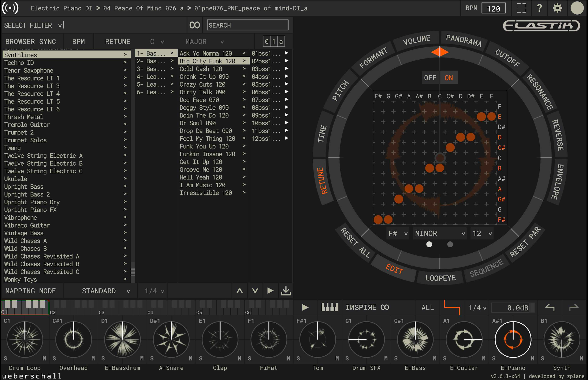This screenshot has height=380, width=588.
Task: Click the BROWSER SYNC button
Action: pos(31,41)
